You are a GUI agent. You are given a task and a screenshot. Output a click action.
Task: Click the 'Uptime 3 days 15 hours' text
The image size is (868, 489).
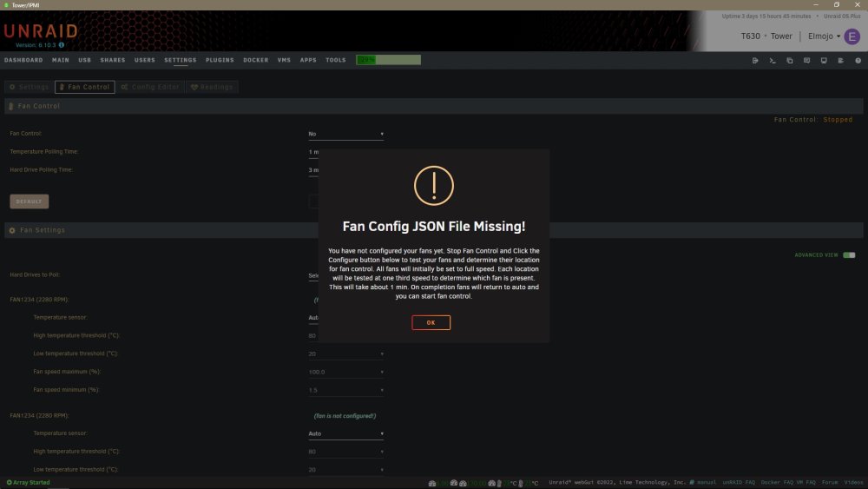coord(766,16)
